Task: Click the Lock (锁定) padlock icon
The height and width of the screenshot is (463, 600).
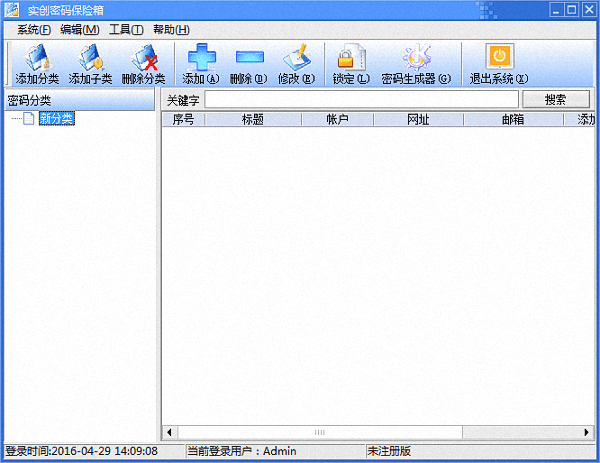Action: (x=350, y=63)
